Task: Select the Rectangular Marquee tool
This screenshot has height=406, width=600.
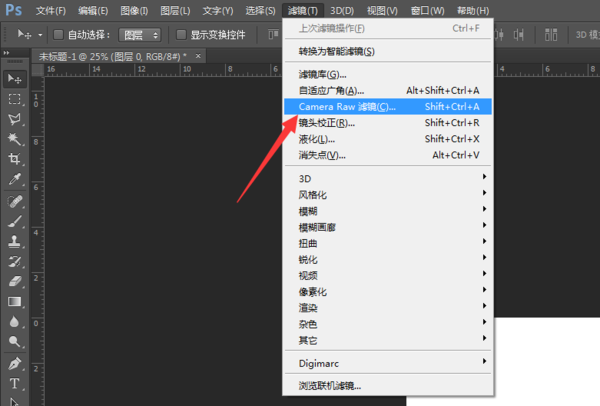Action: pyautogui.click(x=15, y=99)
